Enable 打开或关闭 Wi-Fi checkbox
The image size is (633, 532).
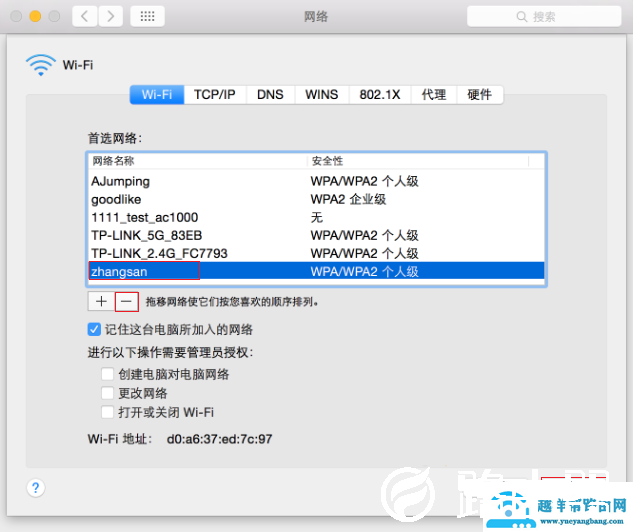[x=107, y=412]
